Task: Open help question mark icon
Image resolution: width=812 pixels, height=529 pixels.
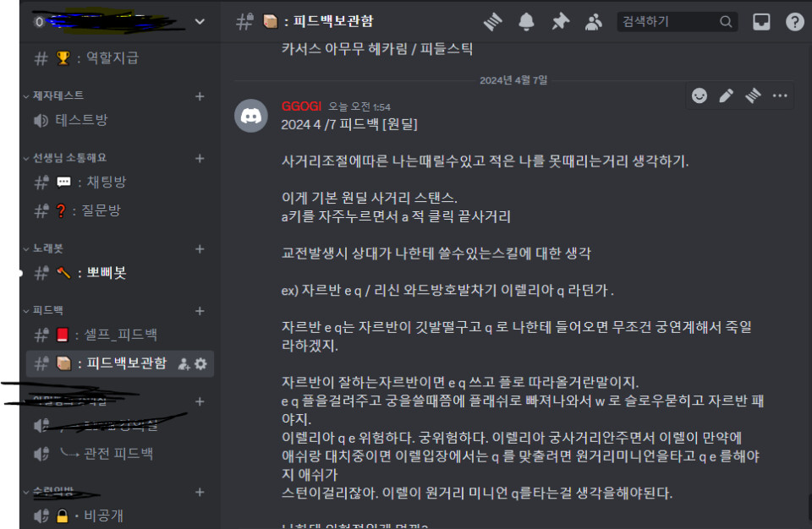Action: click(795, 22)
